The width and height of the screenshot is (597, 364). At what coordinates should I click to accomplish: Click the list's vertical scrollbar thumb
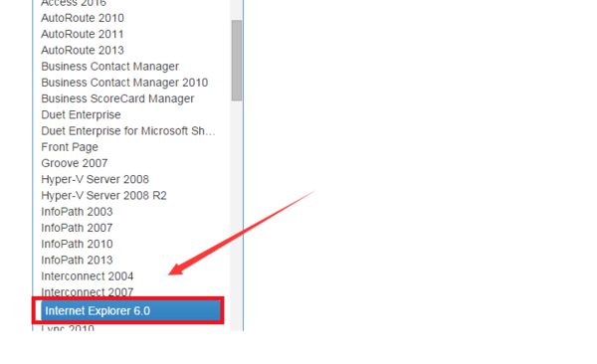(x=237, y=61)
